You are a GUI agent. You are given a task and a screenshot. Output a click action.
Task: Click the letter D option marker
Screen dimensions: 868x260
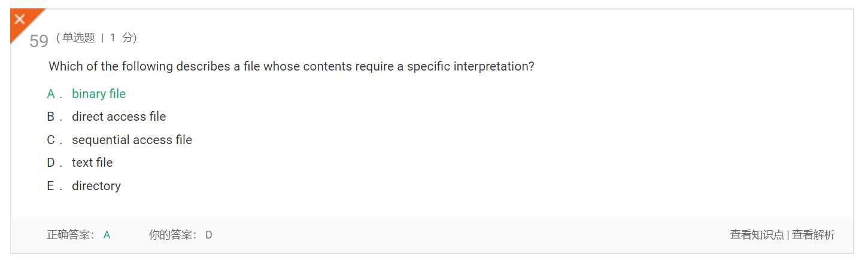tap(51, 163)
